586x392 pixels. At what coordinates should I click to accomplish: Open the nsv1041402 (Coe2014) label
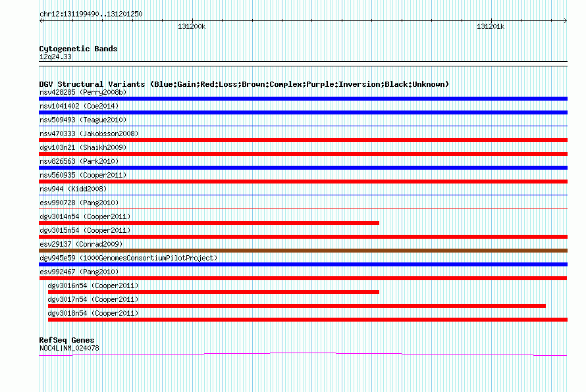click(79, 106)
